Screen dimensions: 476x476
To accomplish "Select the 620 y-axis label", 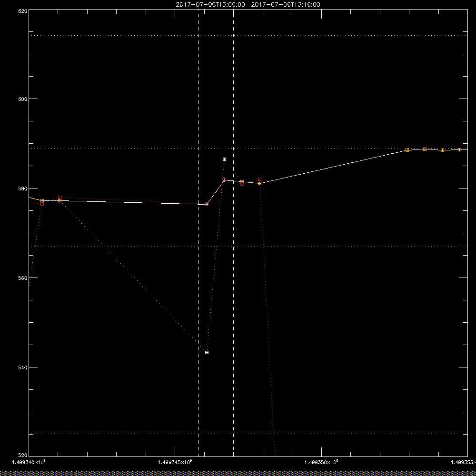I will pyautogui.click(x=23, y=10).
